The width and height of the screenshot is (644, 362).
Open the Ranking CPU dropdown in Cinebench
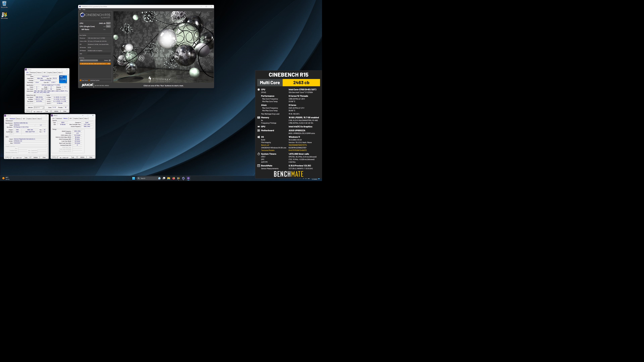(x=89, y=60)
